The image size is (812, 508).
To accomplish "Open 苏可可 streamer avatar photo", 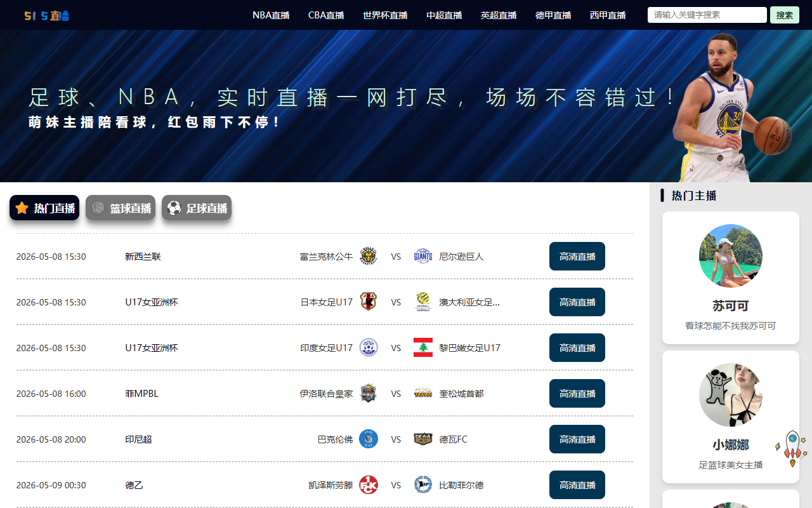I will [731, 256].
